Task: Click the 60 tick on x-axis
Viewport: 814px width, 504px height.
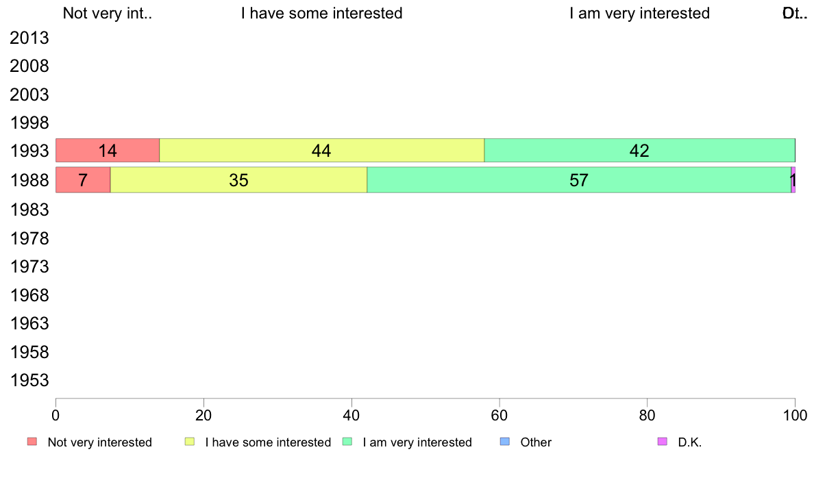Action: tap(500, 415)
